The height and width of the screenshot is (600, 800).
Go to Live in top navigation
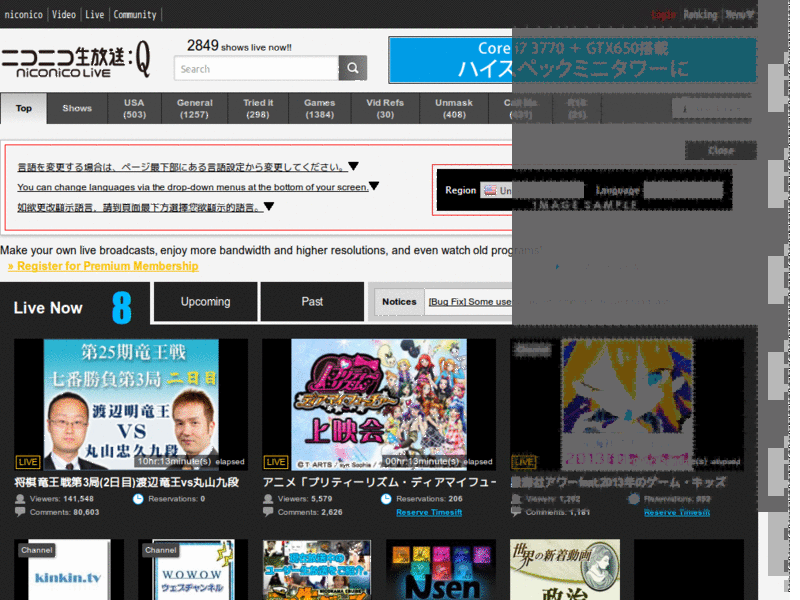click(94, 14)
